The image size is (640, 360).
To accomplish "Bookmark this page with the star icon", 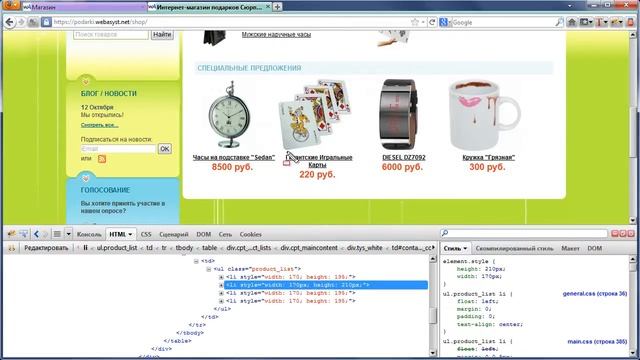I will (415, 22).
